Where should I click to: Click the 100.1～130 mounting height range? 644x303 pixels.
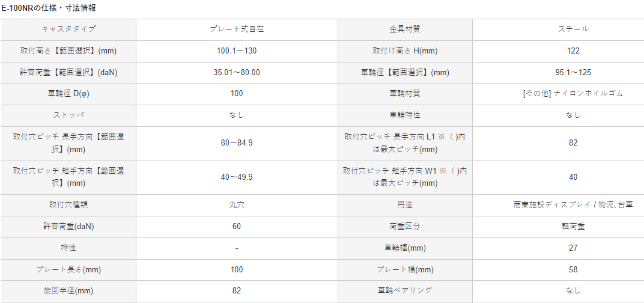click(x=237, y=50)
